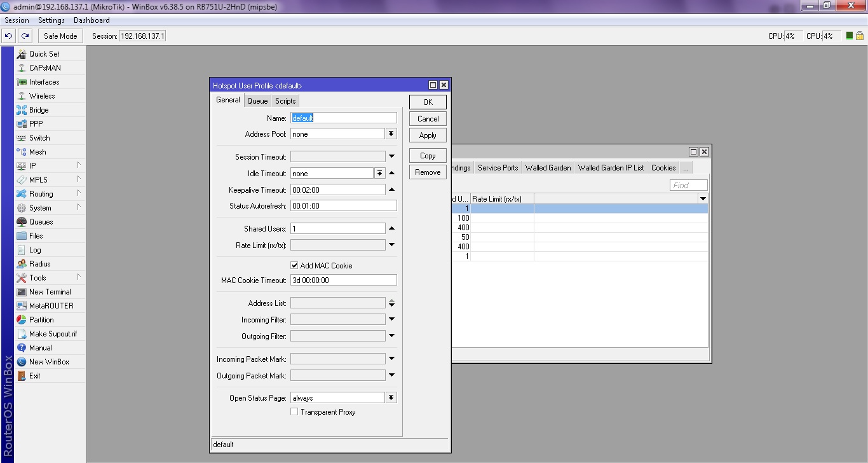
Task: Expand the Rate Limit (rx/tx) field
Action: tap(392, 245)
